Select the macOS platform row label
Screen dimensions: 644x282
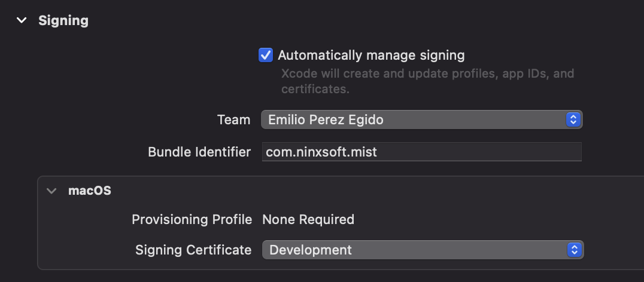[x=90, y=191]
